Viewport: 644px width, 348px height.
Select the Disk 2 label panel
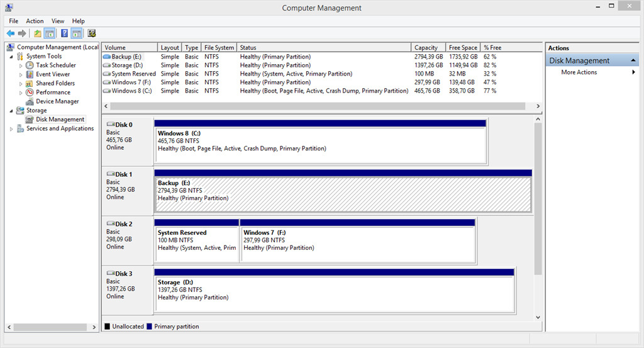click(x=128, y=242)
